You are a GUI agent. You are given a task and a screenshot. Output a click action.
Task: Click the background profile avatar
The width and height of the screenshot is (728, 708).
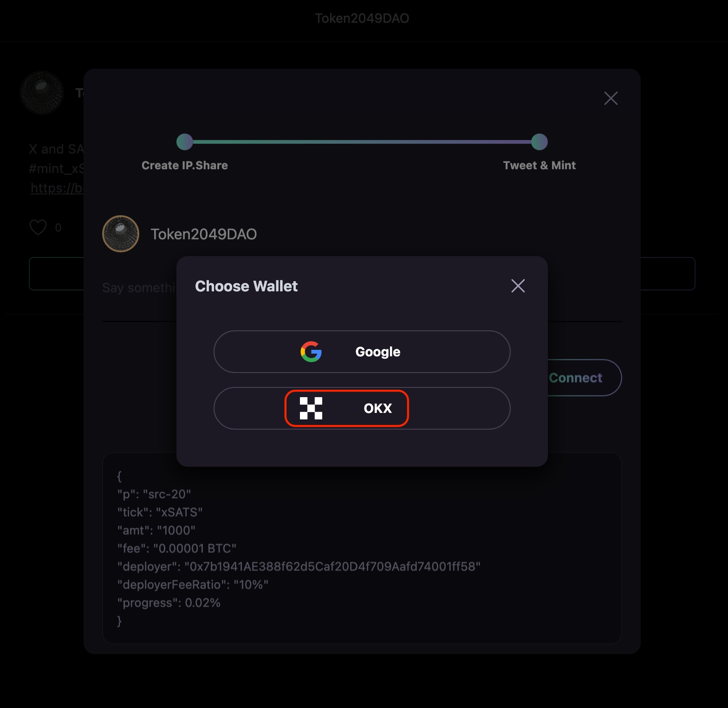[x=42, y=93]
